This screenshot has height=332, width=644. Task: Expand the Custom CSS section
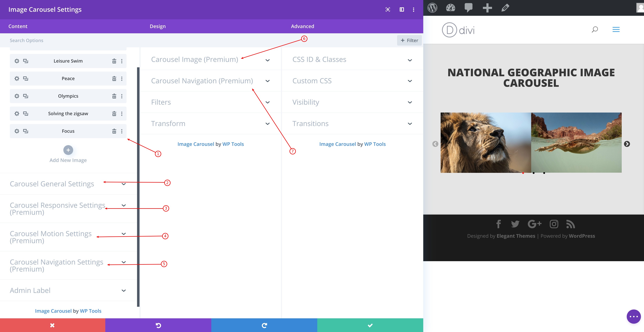(x=352, y=81)
